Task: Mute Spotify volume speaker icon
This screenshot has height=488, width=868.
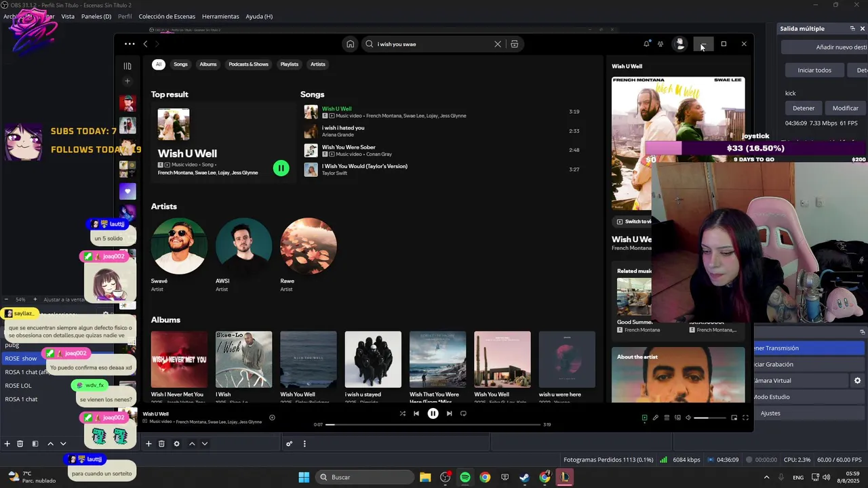Action: click(688, 418)
